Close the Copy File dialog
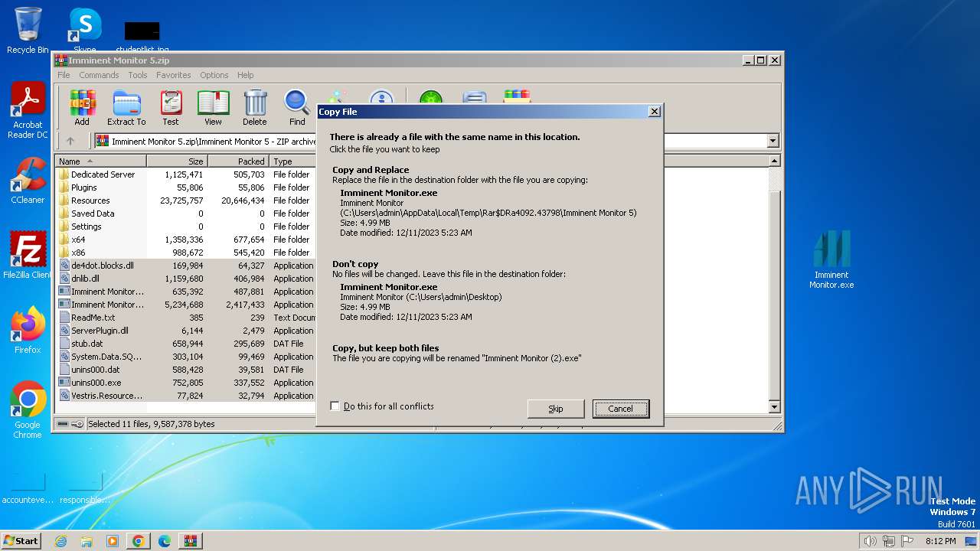The height and width of the screenshot is (551, 980). (x=654, y=112)
